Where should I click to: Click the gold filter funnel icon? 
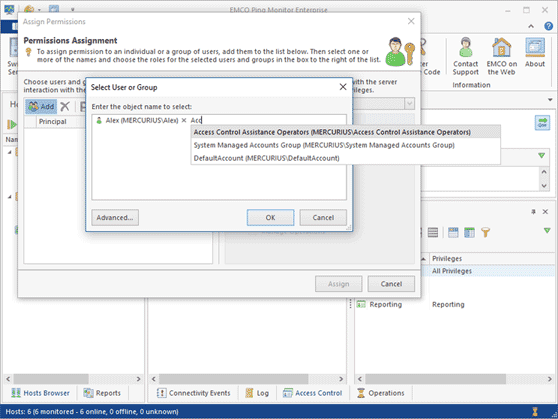[x=485, y=232]
